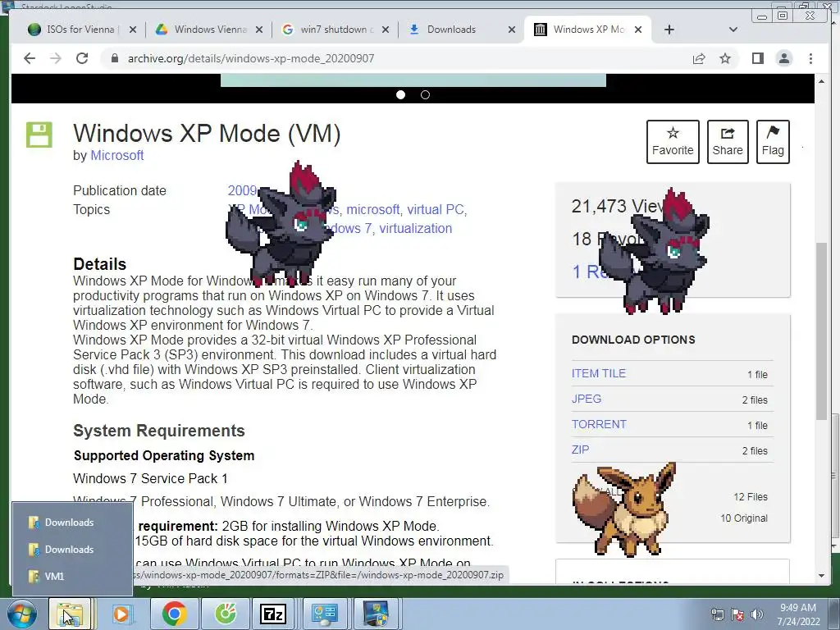This screenshot has height=630, width=840.
Task: Open the Control Panel taskbar icon
Action: (325, 614)
